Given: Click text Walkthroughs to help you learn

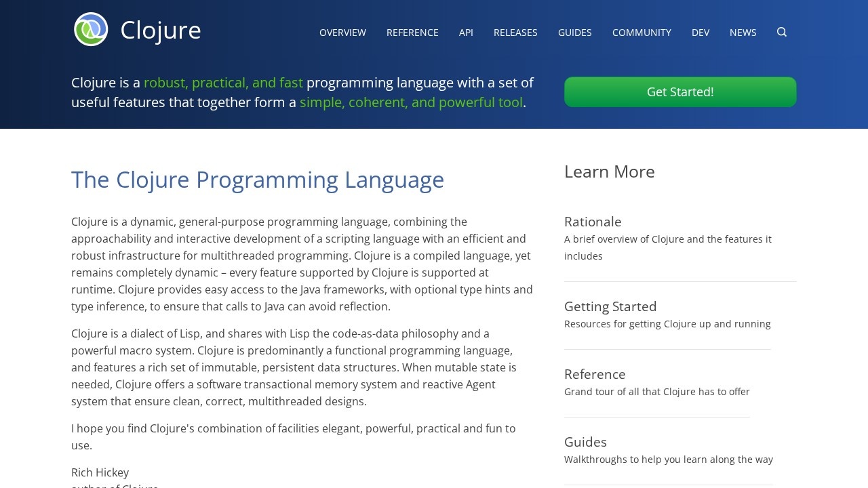Looking at the screenshot, I should (669, 460).
